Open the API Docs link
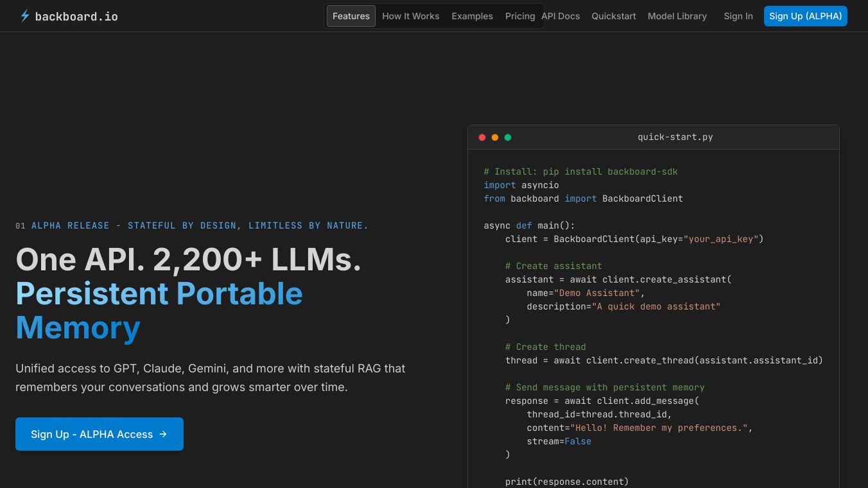 click(x=560, y=16)
